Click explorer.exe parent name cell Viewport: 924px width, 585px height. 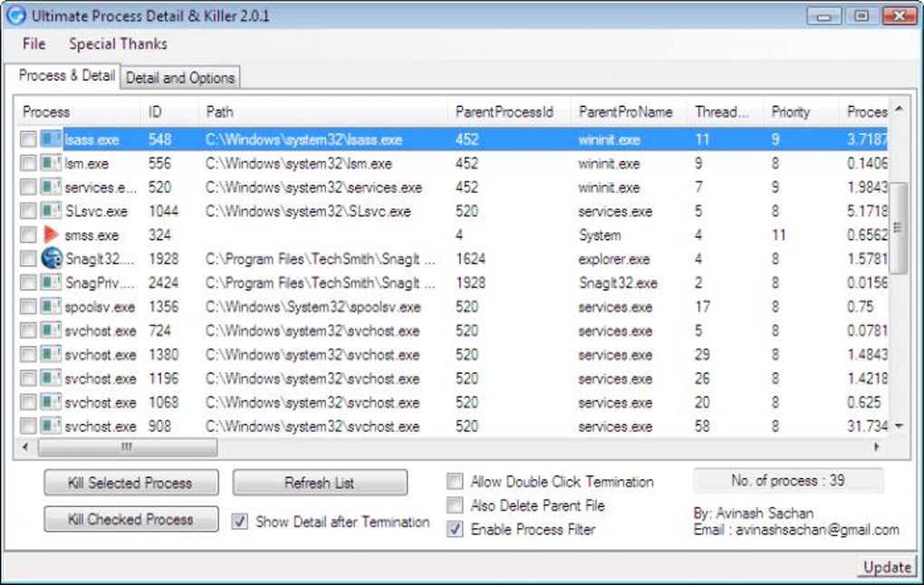click(613, 259)
